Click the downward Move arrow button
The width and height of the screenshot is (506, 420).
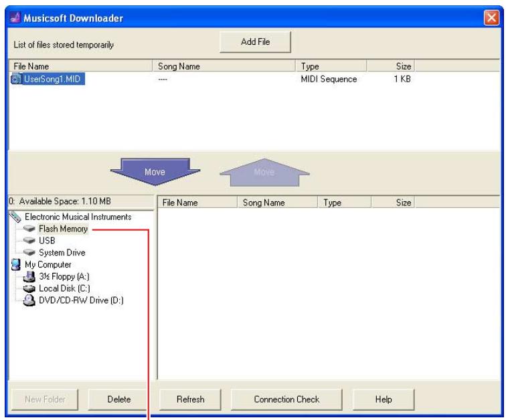155,171
